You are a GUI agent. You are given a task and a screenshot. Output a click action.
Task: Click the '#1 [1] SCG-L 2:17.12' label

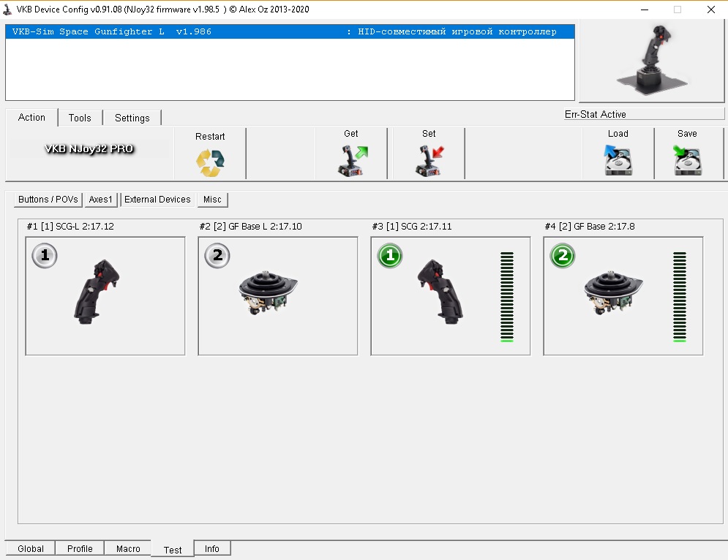[x=70, y=227]
